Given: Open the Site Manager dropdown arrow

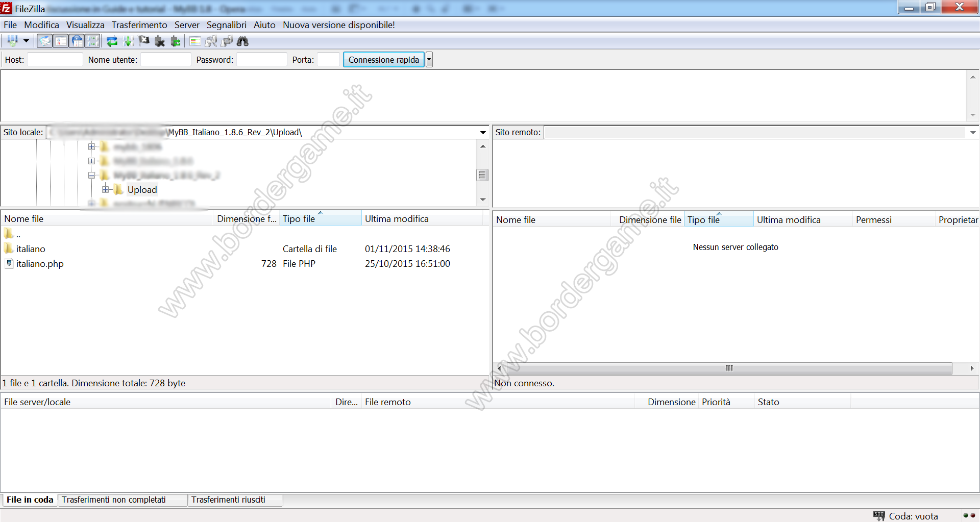Looking at the screenshot, I should (x=26, y=41).
